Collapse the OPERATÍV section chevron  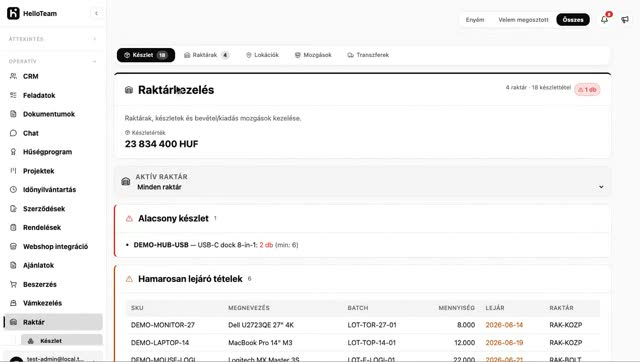click(x=95, y=61)
